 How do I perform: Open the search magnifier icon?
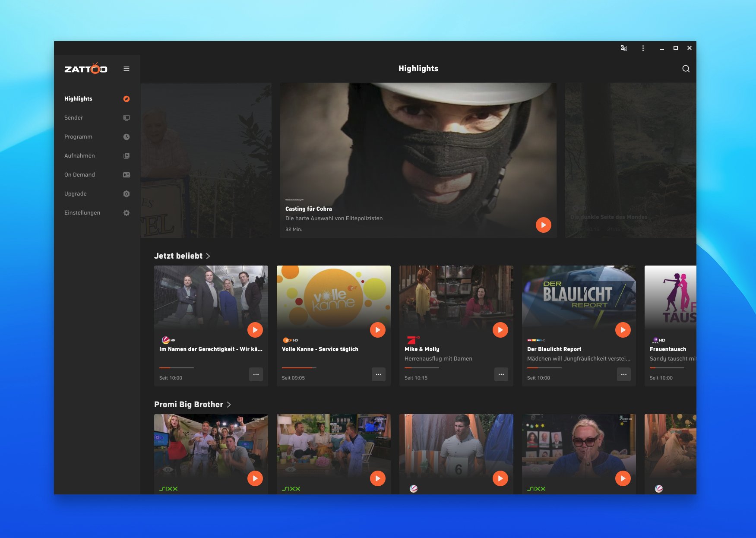(686, 69)
